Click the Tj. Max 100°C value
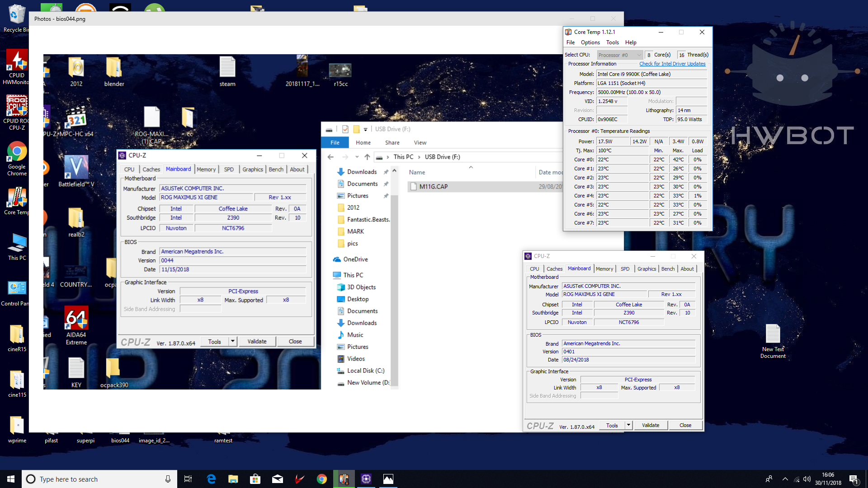The height and width of the screenshot is (488, 868). (623, 150)
